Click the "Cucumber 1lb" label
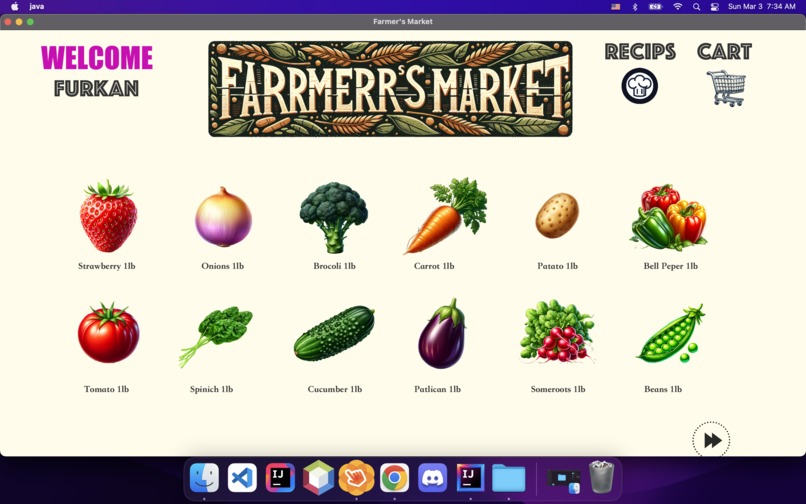This screenshot has height=504, width=806. pyautogui.click(x=335, y=389)
